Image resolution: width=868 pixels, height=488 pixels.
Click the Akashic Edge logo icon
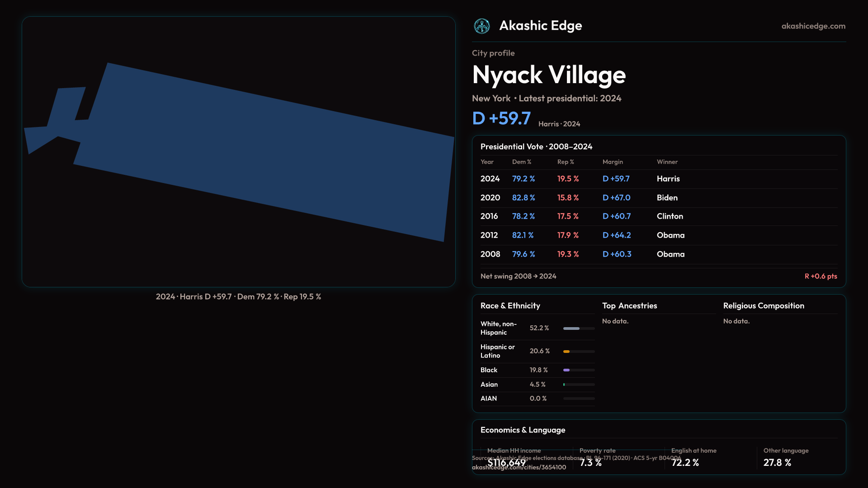481,26
